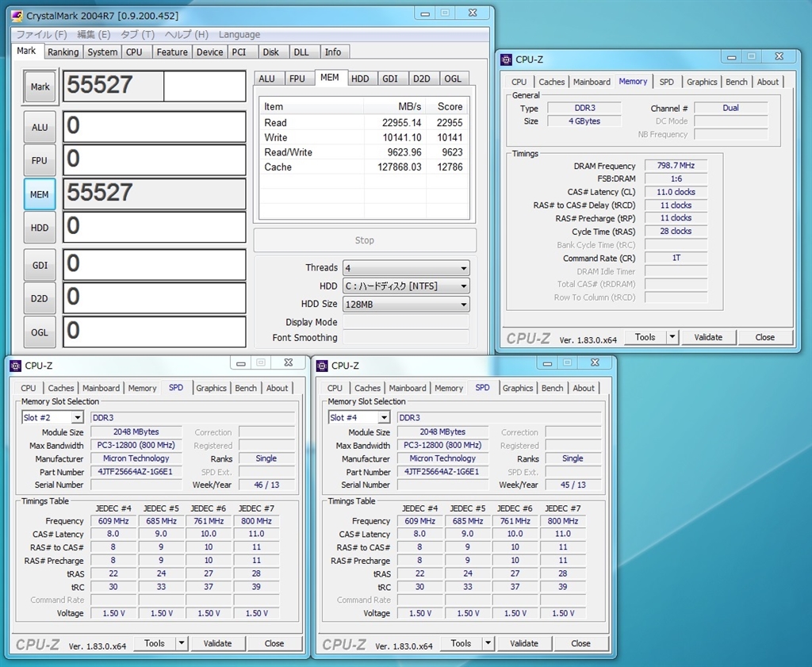Image resolution: width=812 pixels, height=667 pixels.
Task: Click the CPU-Z Slot #2 window title icon
Action: (16, 366)
